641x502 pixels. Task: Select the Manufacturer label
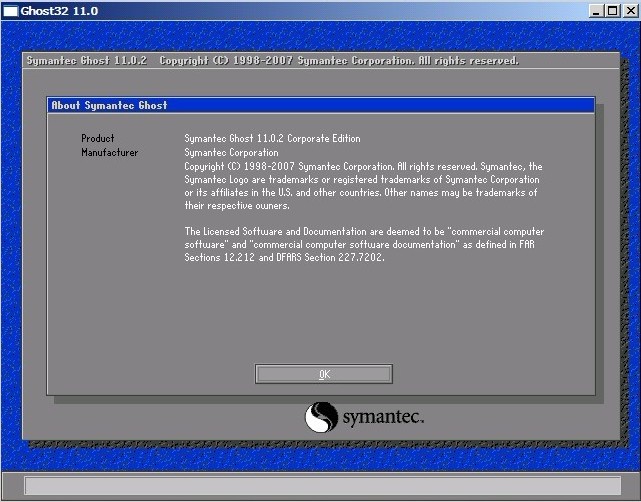109,152
